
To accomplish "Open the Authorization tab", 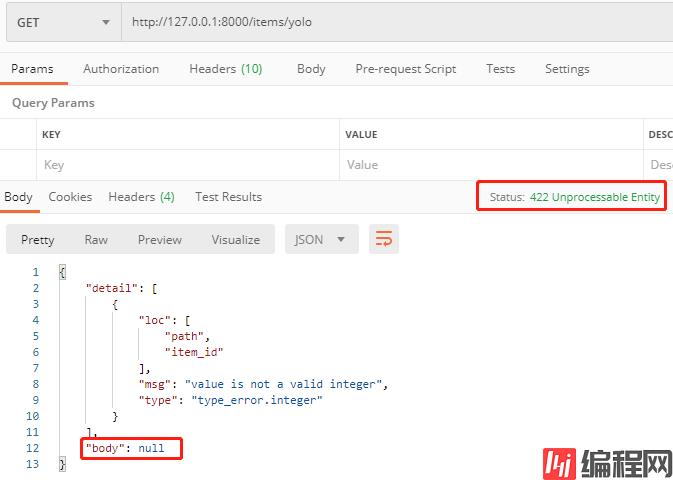I will 121,69.
